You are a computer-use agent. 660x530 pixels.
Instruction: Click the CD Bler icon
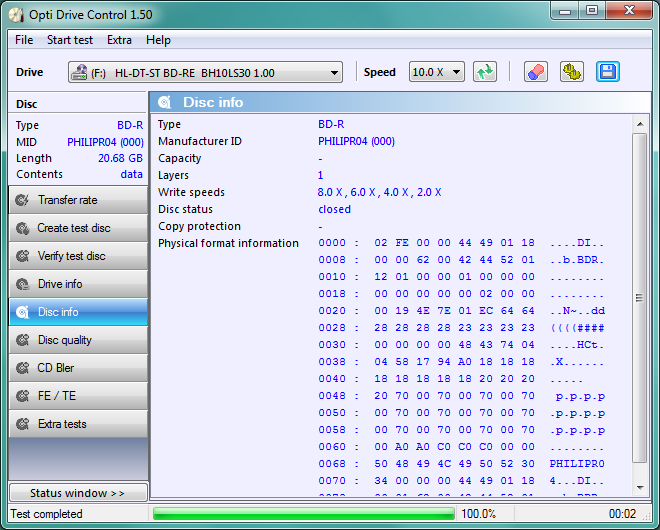tap(22, 368)
